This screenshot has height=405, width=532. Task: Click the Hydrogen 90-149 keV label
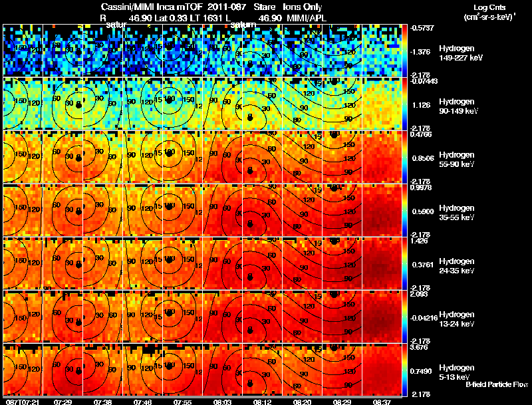coord(458,106)
